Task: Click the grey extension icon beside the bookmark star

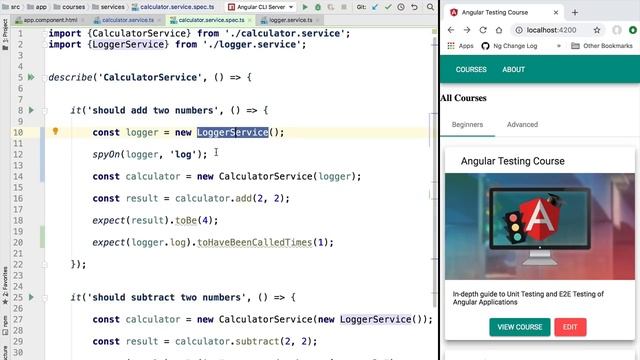Action: (x=617, y=30)
